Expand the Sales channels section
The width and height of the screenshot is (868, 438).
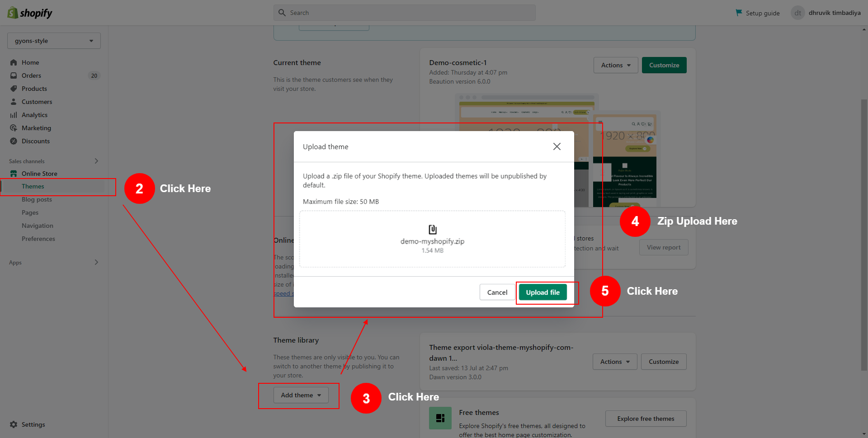click(96, 161)
